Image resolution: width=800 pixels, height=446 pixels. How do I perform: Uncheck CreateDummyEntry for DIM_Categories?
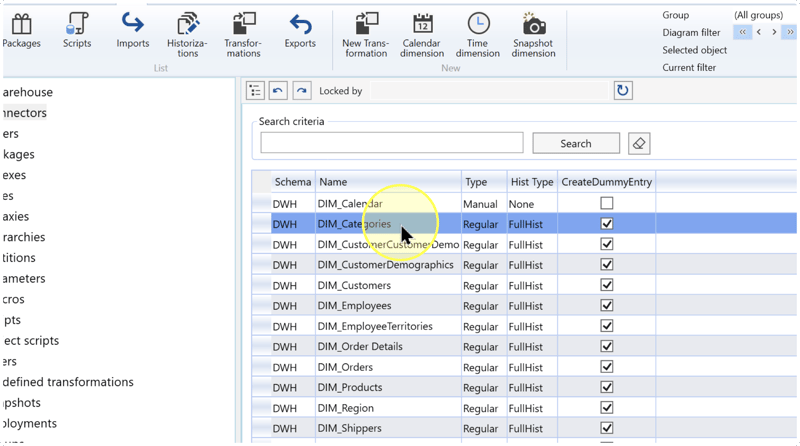607,224
